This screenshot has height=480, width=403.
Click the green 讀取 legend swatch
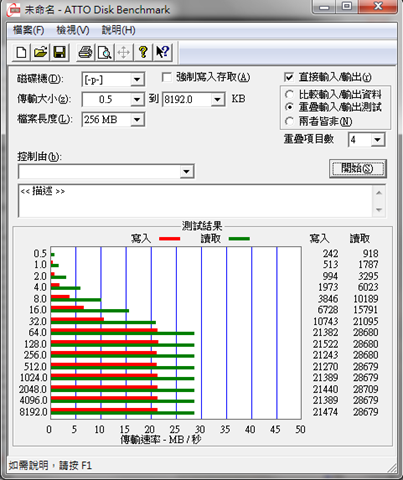point(239,239)
